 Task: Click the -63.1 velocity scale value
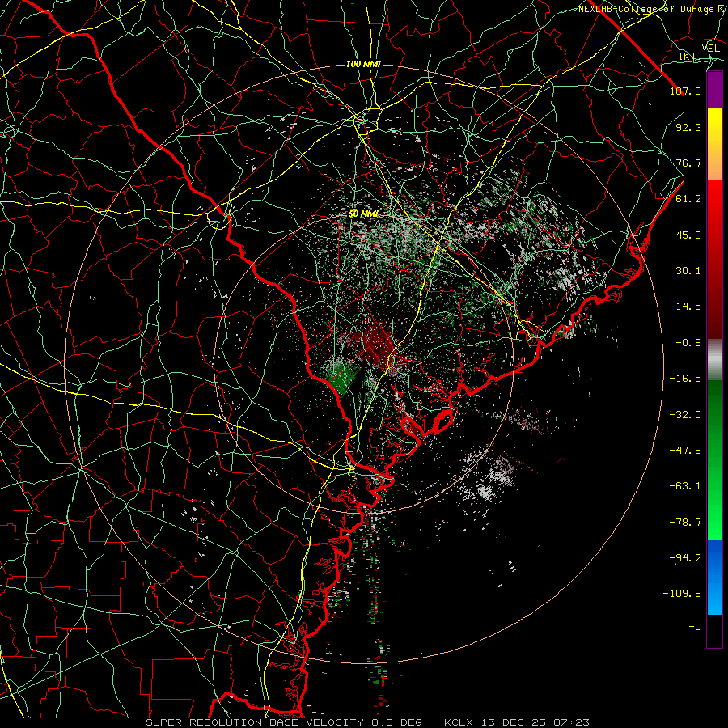pos(685,486)
